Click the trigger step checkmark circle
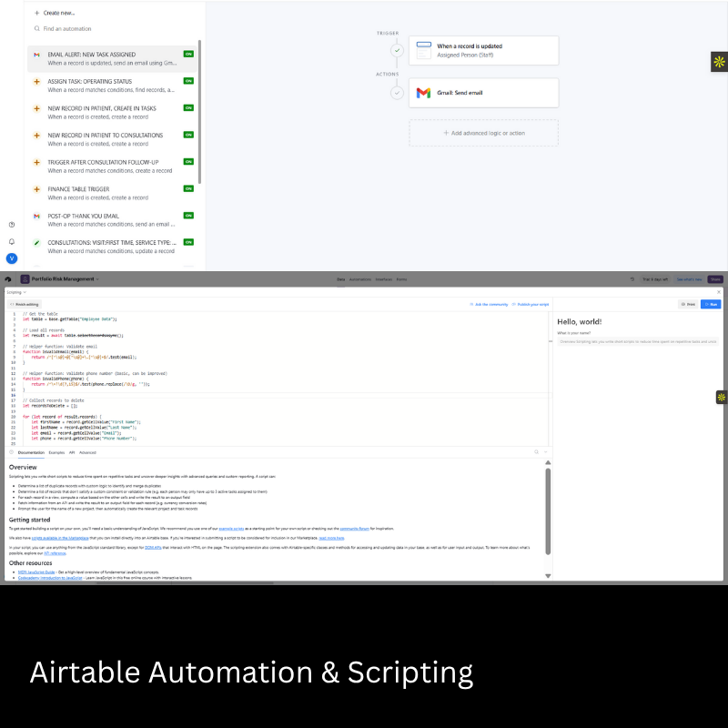 click(x=397, y=50)
